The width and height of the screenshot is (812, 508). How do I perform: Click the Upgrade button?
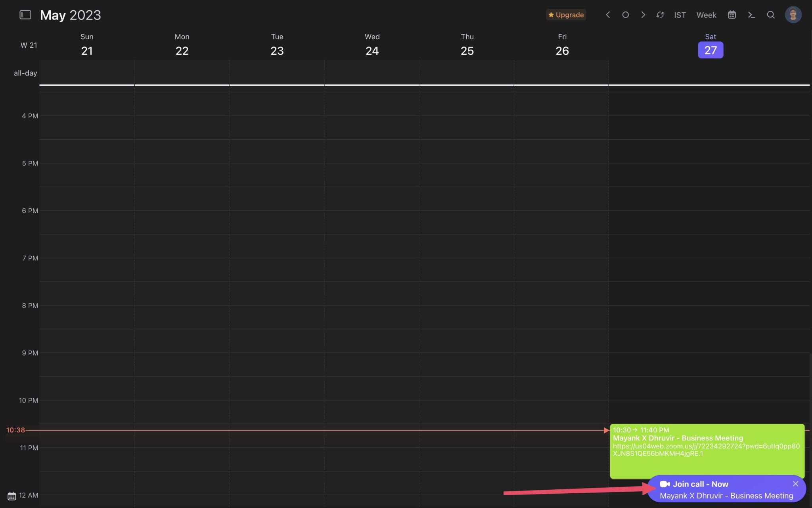pos(566,15)
